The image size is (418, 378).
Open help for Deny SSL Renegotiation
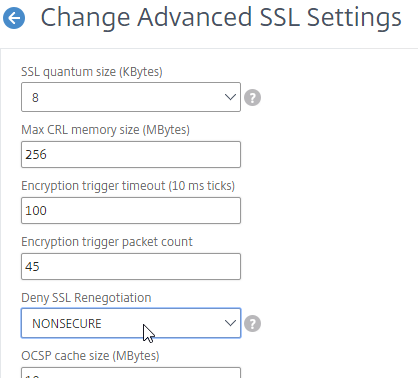tap(252, 323)
